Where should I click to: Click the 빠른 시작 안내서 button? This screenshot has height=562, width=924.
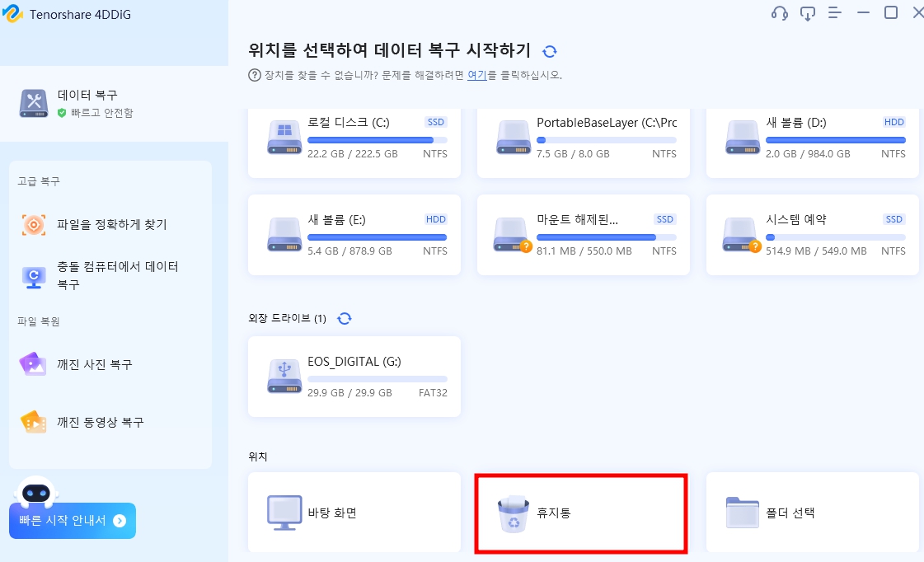[73, 520]
